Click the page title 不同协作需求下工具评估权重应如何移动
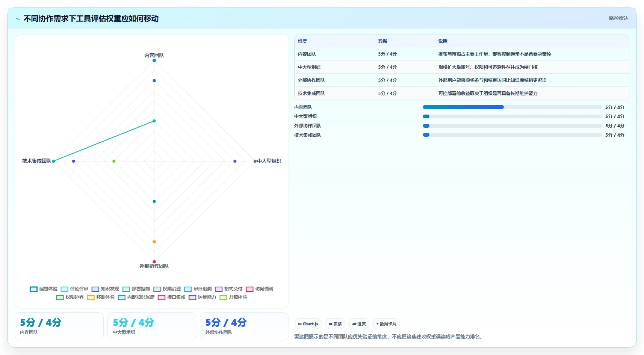Viewport: 644px width, 355px height. (91, 18)
